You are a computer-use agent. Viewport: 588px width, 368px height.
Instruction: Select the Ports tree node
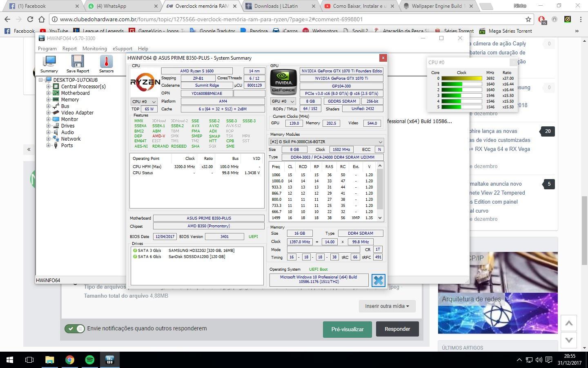(x=67, y=145)
